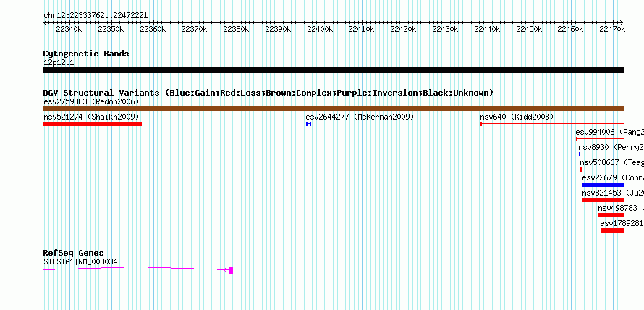The image size is (644, 310).
Task: Click the 22450k ruler tick label
Action: pos(529,29)
